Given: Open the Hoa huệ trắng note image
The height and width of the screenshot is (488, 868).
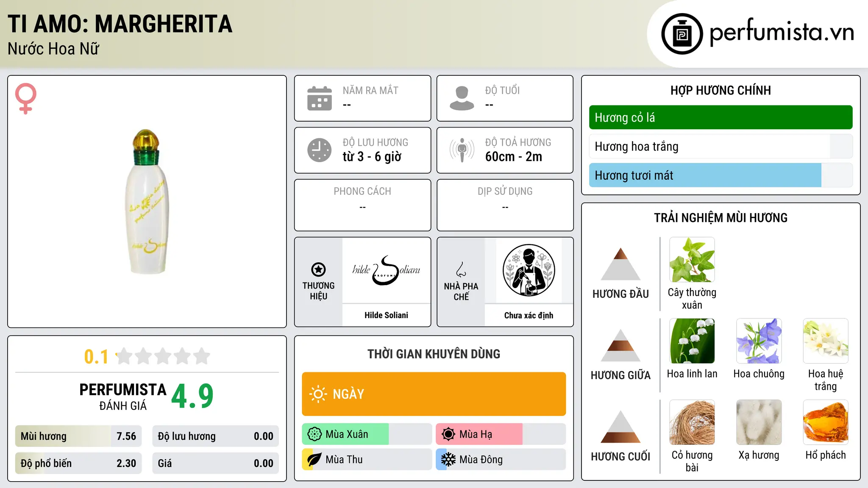Looking at the screenshot, I should [x=826, y=341].
